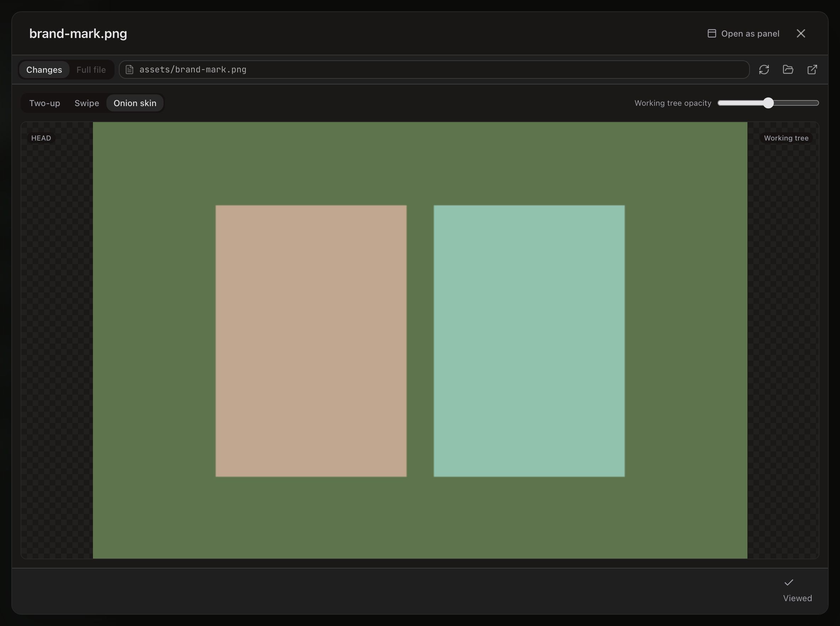Click the Working tree label badge

coord(786,138)
